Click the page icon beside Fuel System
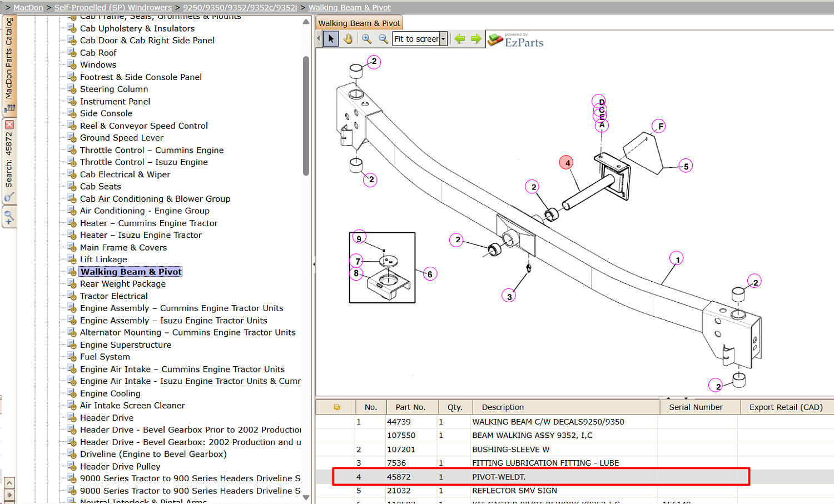 pyautogui.click(x=72, y=357)
